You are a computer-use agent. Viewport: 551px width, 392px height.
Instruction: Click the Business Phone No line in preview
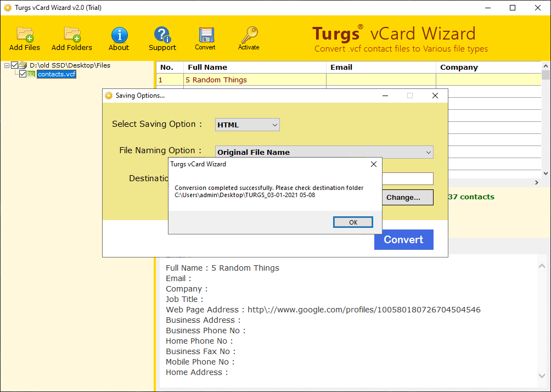click(x=206, y=331)
